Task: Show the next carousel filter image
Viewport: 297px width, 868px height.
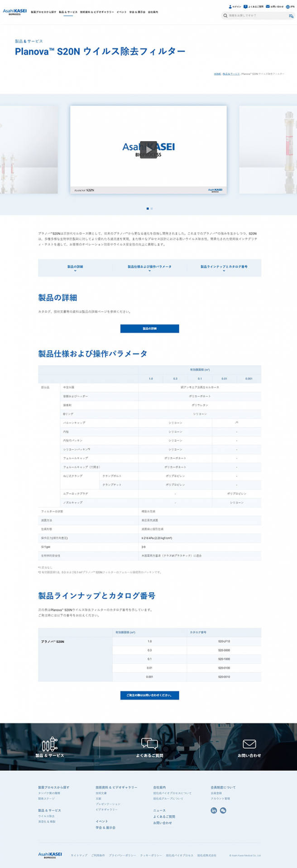Action: coord(268,150)
